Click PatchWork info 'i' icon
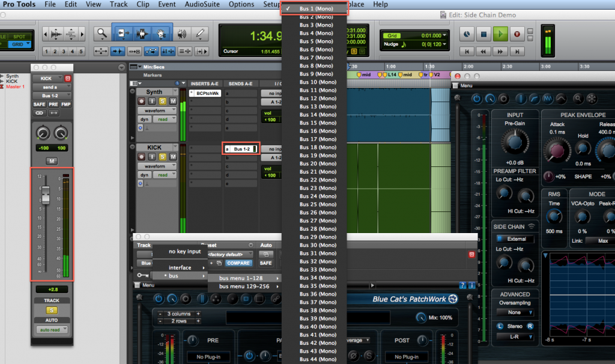This screenshot has height=364, width=615. (472, 285)
